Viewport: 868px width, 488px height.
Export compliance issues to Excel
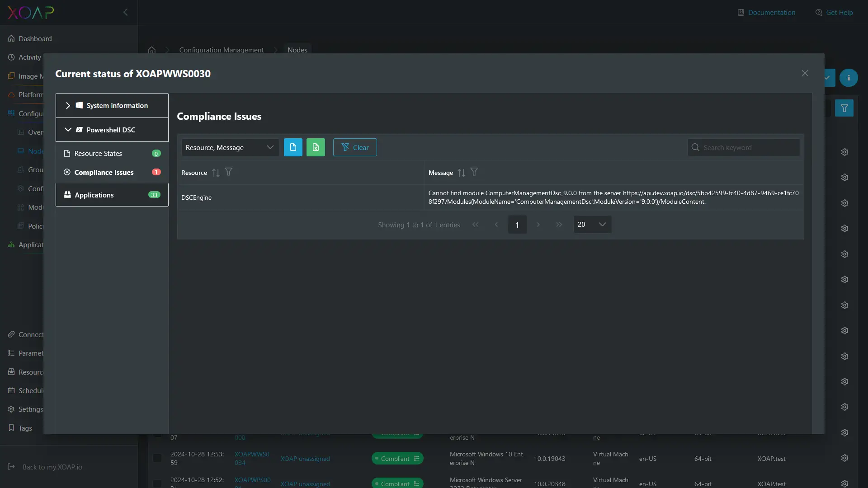[316, 147]
